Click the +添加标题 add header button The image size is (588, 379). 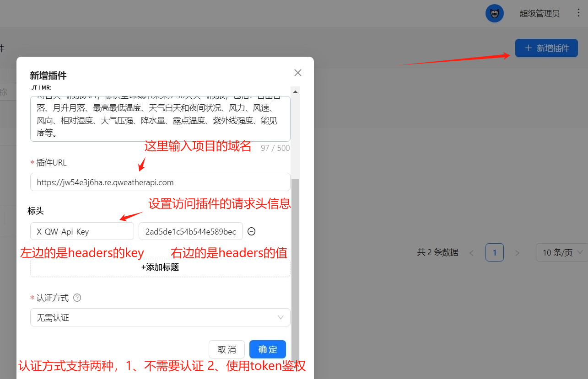(x=160, y=267)
